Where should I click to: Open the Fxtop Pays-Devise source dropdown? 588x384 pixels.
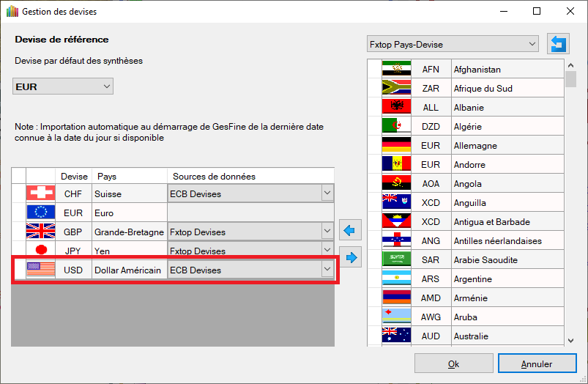tap(453, 44)
